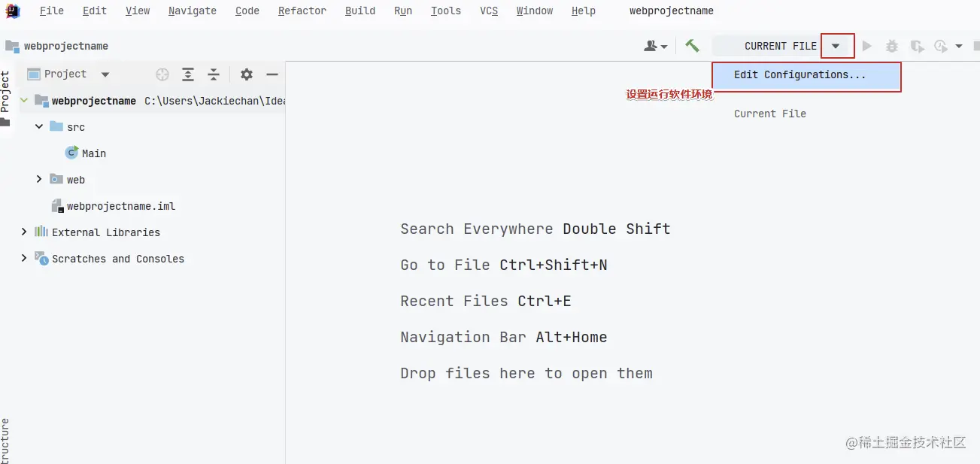Click the Debug bug icon

[892, 46]
